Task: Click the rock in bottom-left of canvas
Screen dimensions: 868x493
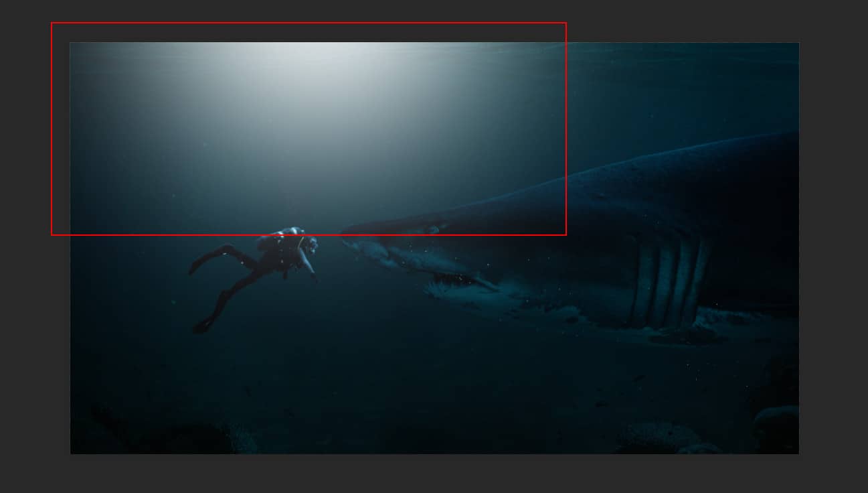Action: [x=228, y=437]
